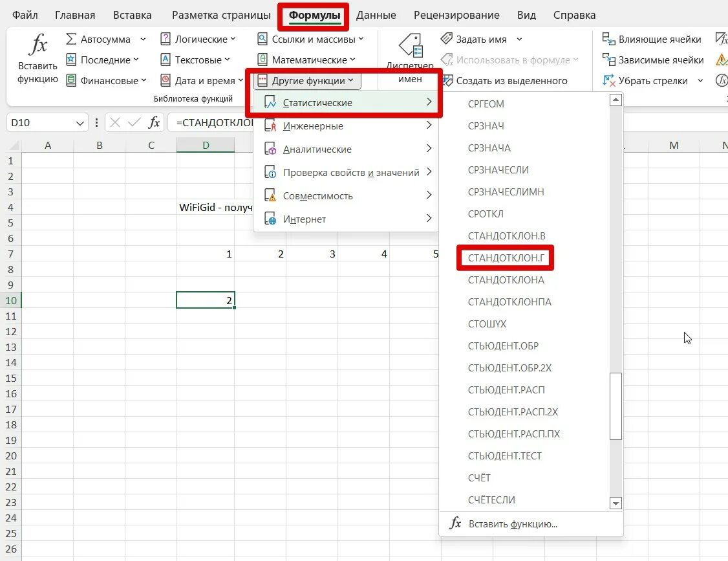Click the formula bar cancel X icon
This screenshot has height=561, width=728.
click(x=115, y=123)
